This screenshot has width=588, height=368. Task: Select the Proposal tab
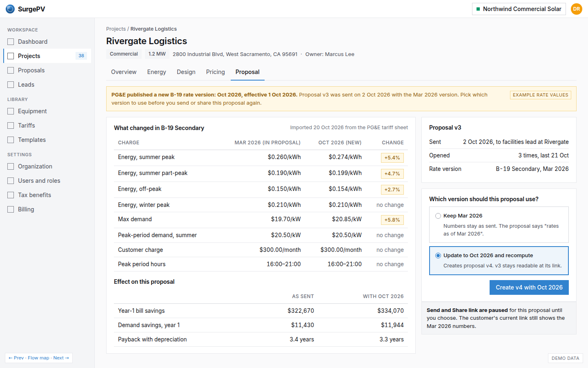247,72
